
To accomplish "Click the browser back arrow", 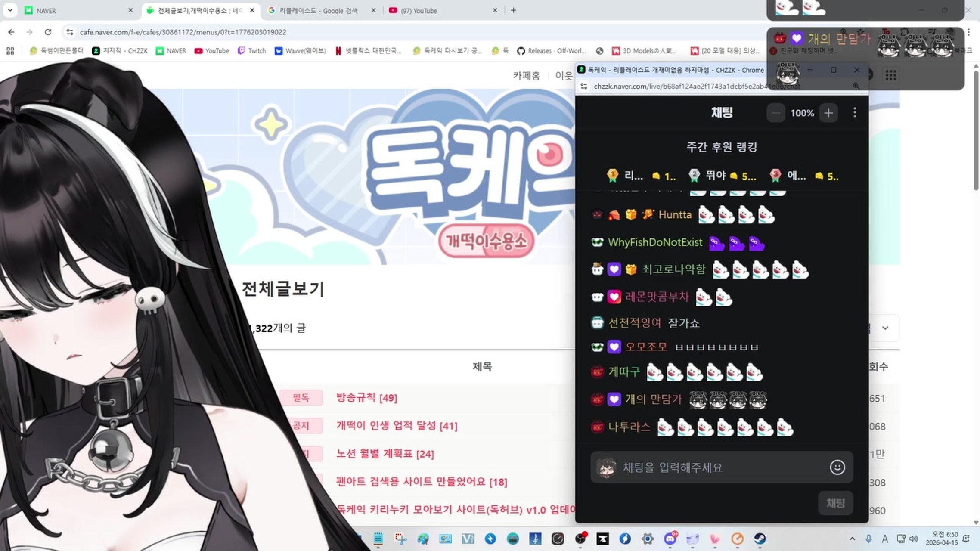I will point(11,32).
